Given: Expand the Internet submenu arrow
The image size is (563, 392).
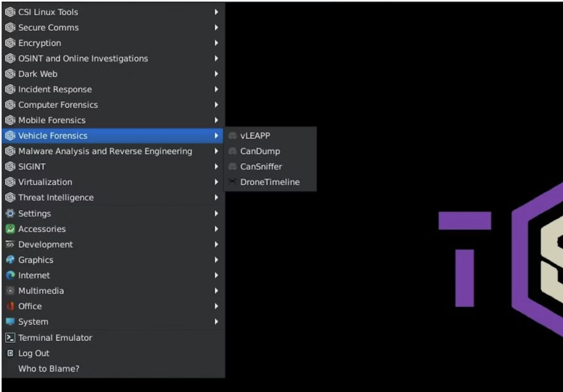Looking at the screenshot, I should coord(216,275).
